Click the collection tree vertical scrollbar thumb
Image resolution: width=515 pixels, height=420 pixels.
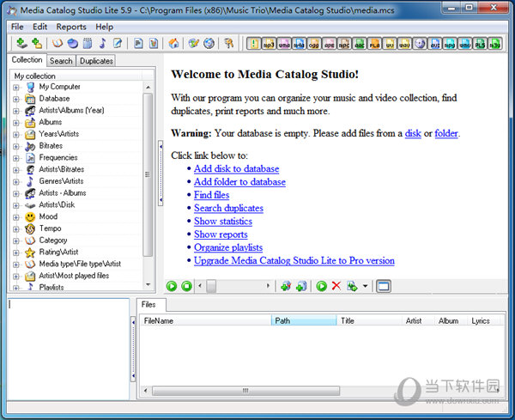pyautogui.click(x=148, y=175)
